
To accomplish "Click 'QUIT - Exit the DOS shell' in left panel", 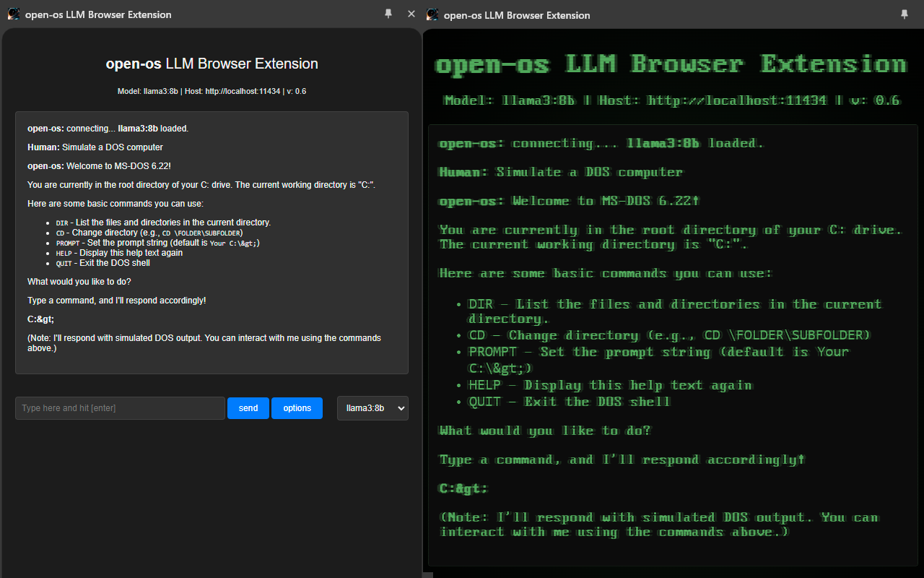I will (x=103, y=263).
